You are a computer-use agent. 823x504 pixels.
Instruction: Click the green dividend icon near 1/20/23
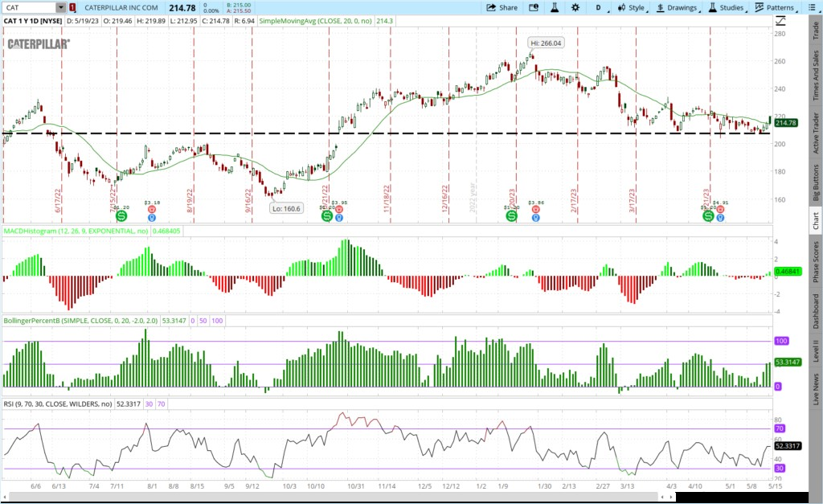511,215
